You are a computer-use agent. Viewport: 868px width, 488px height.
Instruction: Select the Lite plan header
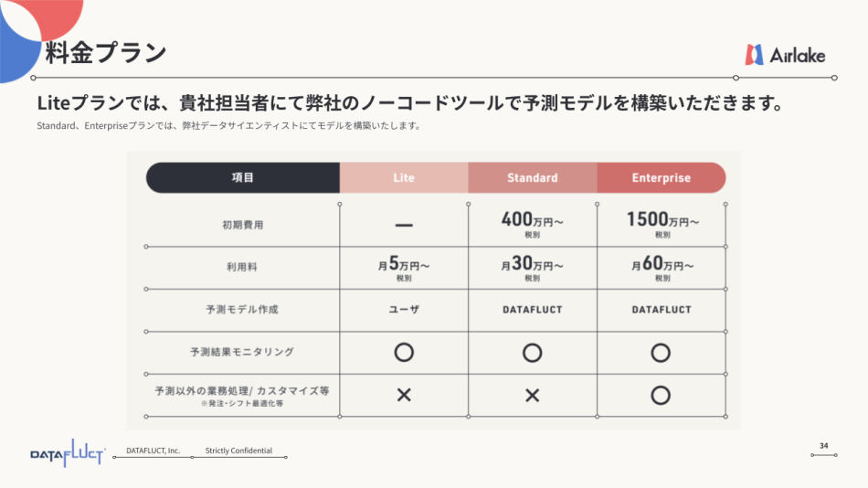[404, 177]
